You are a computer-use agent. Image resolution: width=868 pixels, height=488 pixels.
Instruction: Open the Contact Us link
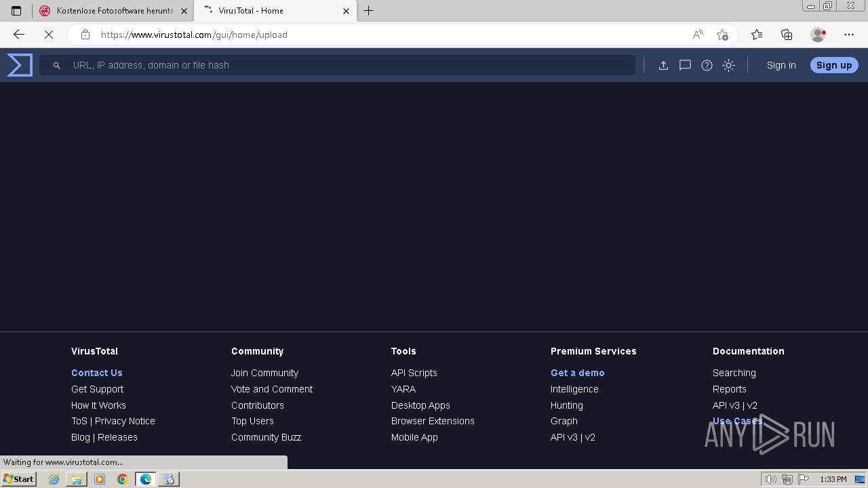97,373
